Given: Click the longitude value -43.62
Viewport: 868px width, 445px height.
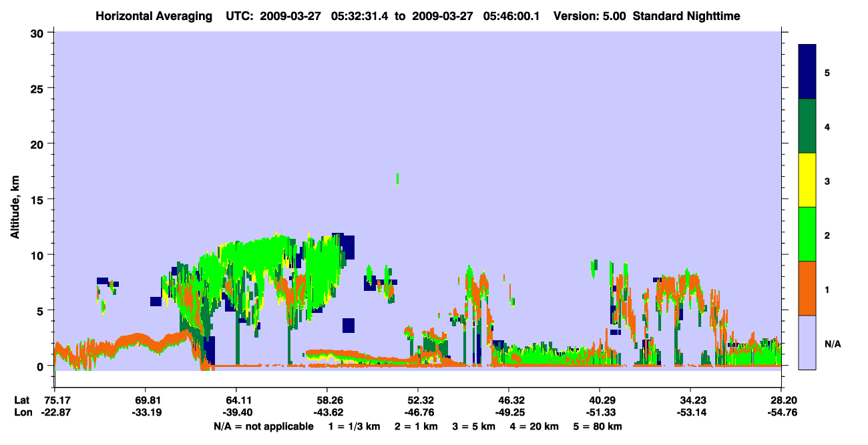Looking at the screenshot, I should point(327,412).
